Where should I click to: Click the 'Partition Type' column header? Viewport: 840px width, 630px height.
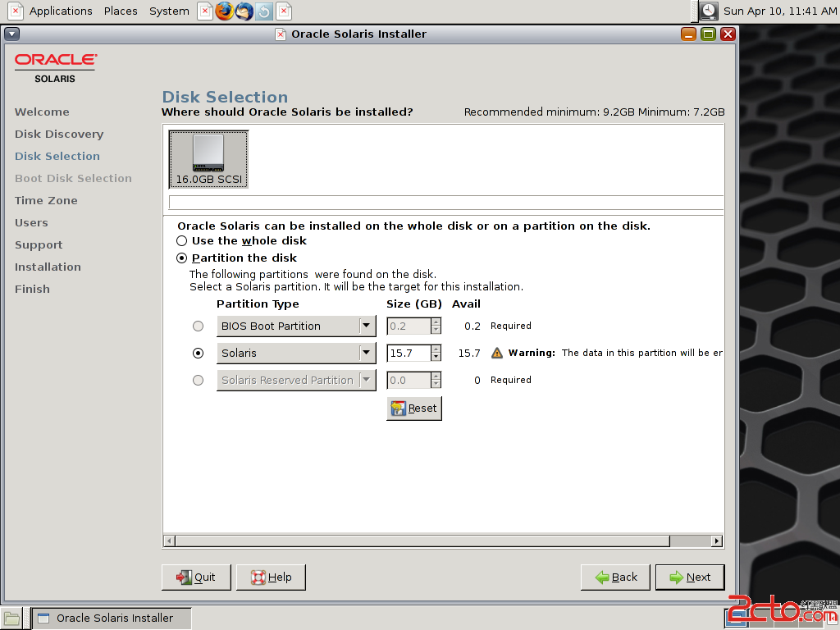258,304
